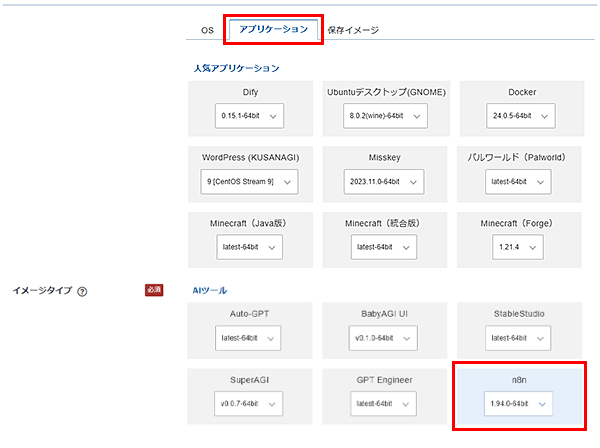Click the 必須 required badge
The image size is (600, 448).
(x=154, y=290)
